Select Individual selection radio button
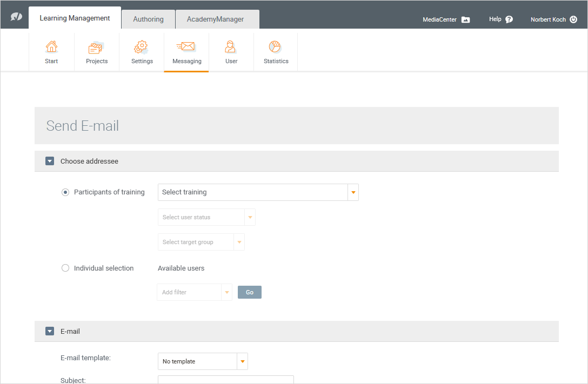This screenshot has height=384, width=588. click(x=65, y=268)
